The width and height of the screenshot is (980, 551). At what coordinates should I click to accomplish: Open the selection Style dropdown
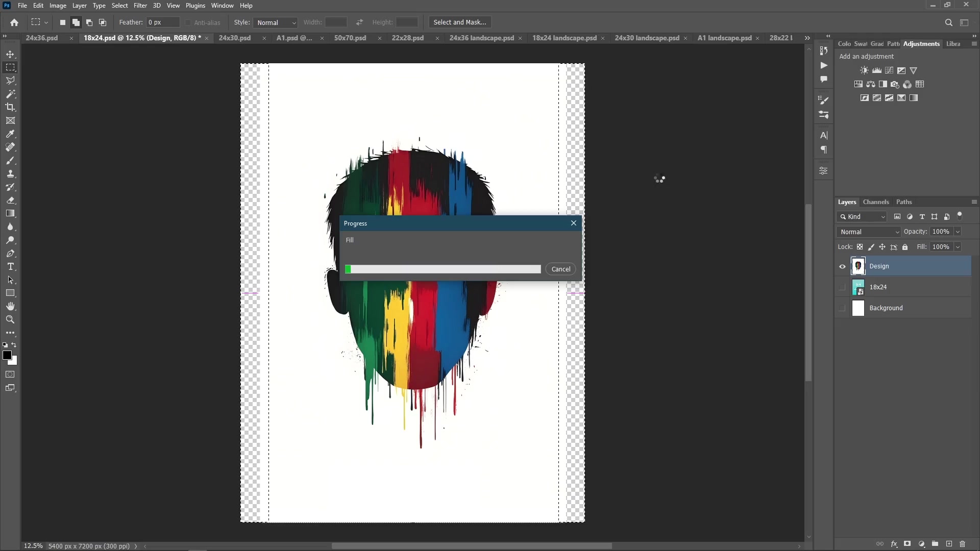(x=276, y=22)
